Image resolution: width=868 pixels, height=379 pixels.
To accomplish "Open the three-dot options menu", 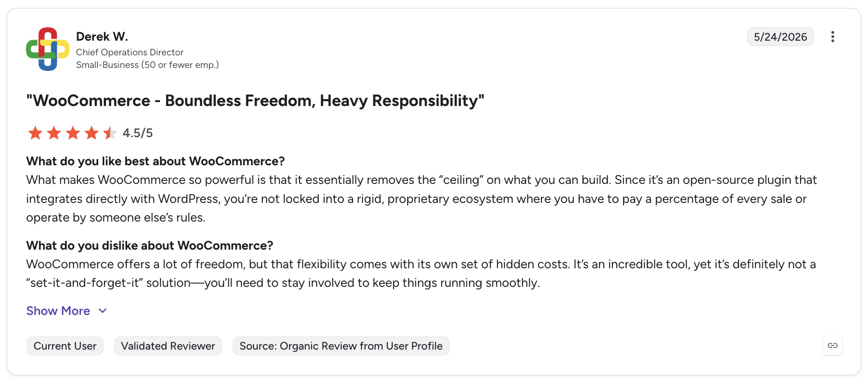I will [832, 37].
